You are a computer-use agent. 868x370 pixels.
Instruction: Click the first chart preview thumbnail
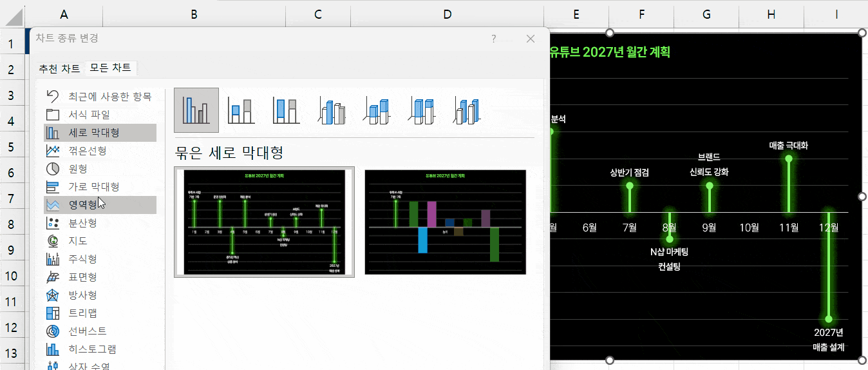pos(264,222)
